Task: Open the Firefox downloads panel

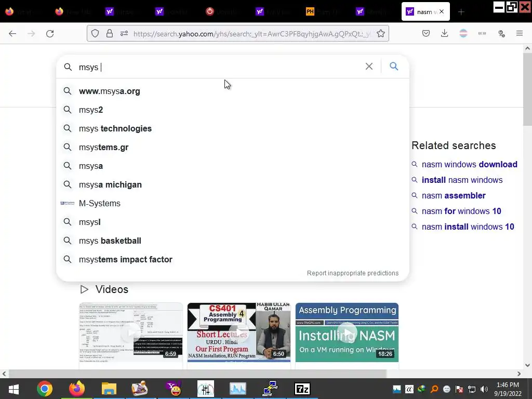Action: tap(445, 33)
